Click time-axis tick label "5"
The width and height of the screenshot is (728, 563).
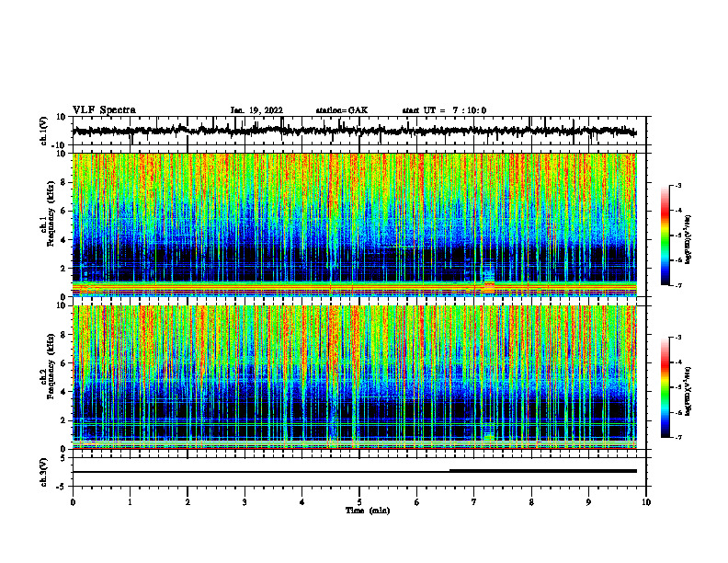[x=359, y=502]
